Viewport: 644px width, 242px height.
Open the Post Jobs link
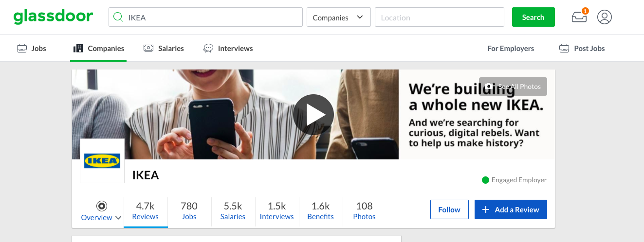(x=582, y=48)
